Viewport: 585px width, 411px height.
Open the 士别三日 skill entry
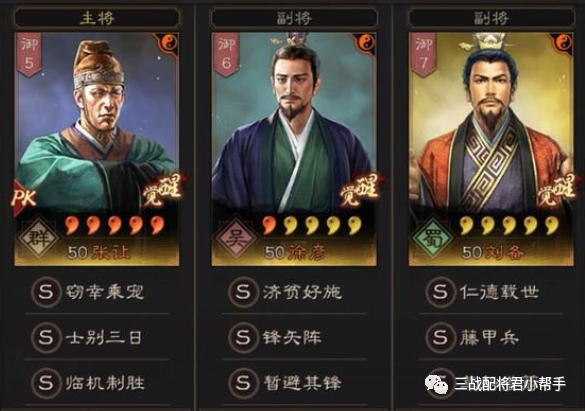tap(97, 338)
